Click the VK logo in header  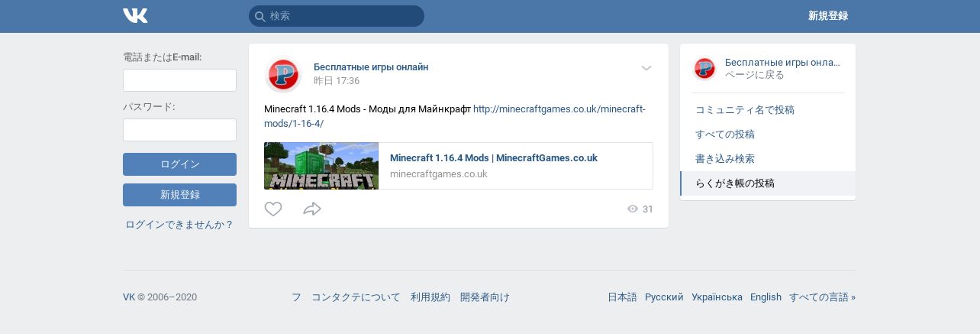click(x=135, y=16)
